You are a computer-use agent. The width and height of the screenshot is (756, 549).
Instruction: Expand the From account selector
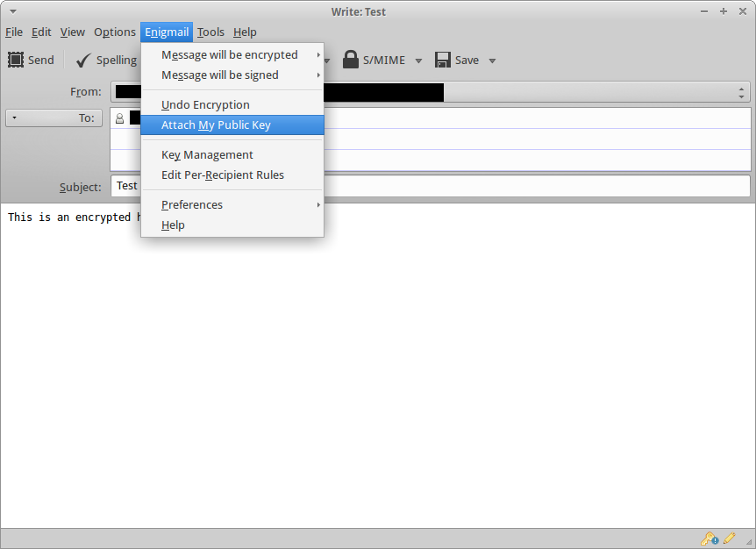[x=741, y=92]
